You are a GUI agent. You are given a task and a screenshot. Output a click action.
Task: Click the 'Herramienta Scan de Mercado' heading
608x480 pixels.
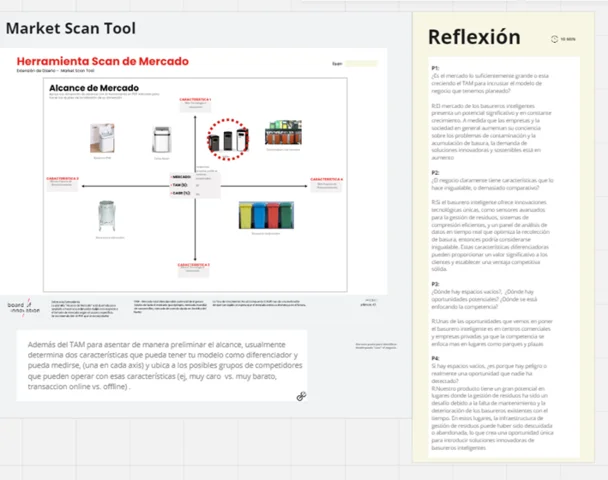tap(103, 61)
